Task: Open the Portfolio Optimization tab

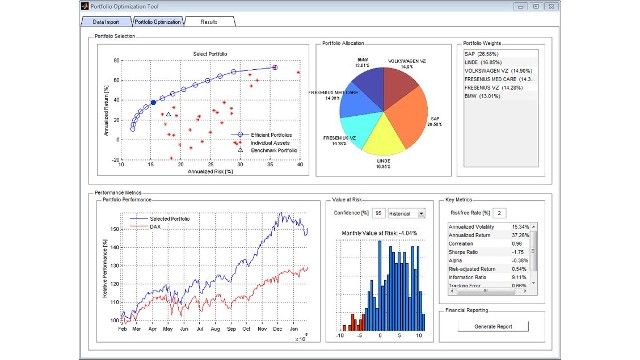Action: pyautogui.click(x=158, y=22)
